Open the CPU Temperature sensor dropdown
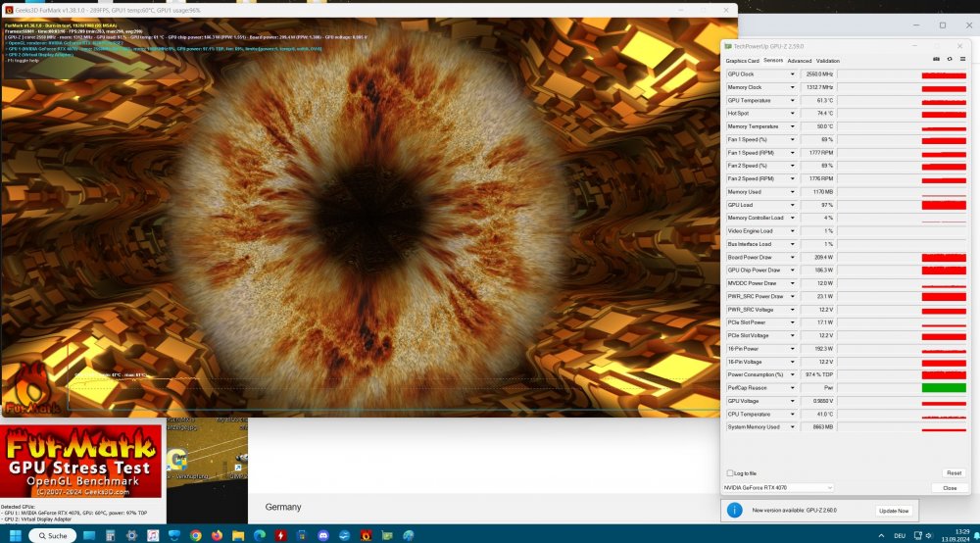The width and height of the screenshot is (980, 543). coord(793,415)
